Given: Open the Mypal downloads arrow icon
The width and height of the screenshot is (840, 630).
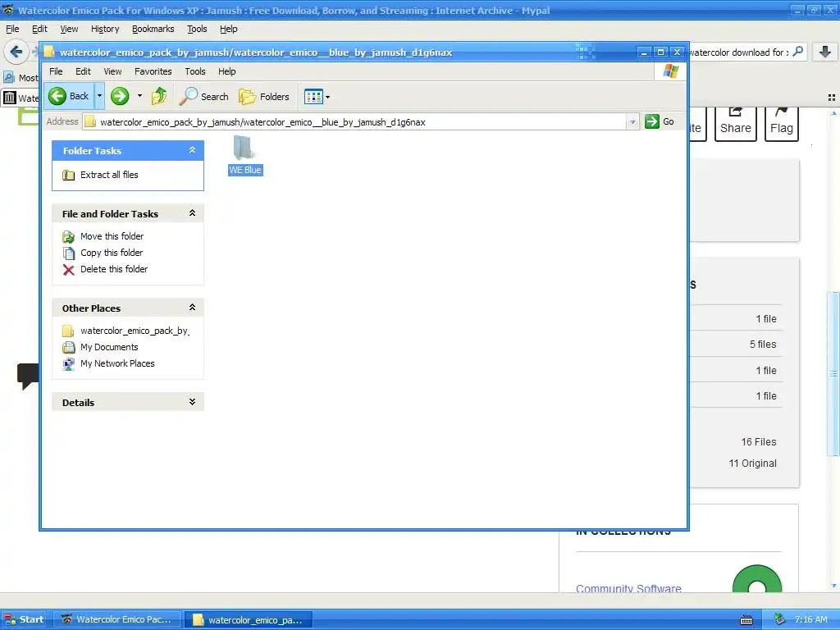Looking at the screenshot, I should (825, 52).
